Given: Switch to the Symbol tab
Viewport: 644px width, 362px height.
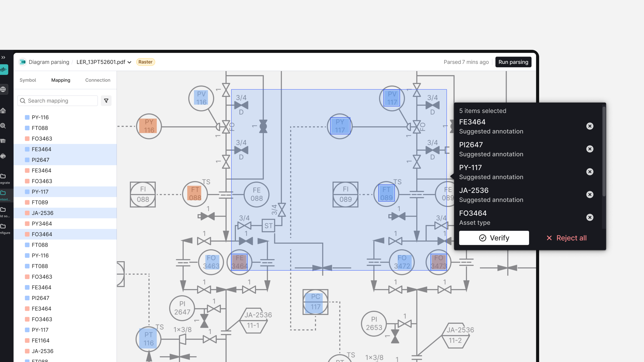Looking at the screenshot, I should (x=28, y=80).
